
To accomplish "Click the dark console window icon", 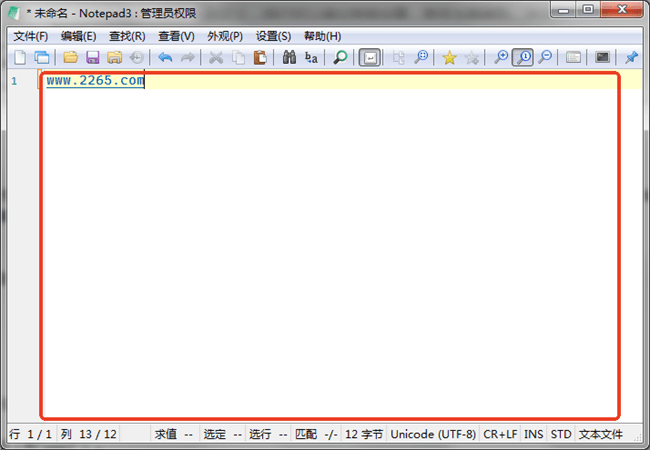I will pyautogui.click(x=602, y=57).
